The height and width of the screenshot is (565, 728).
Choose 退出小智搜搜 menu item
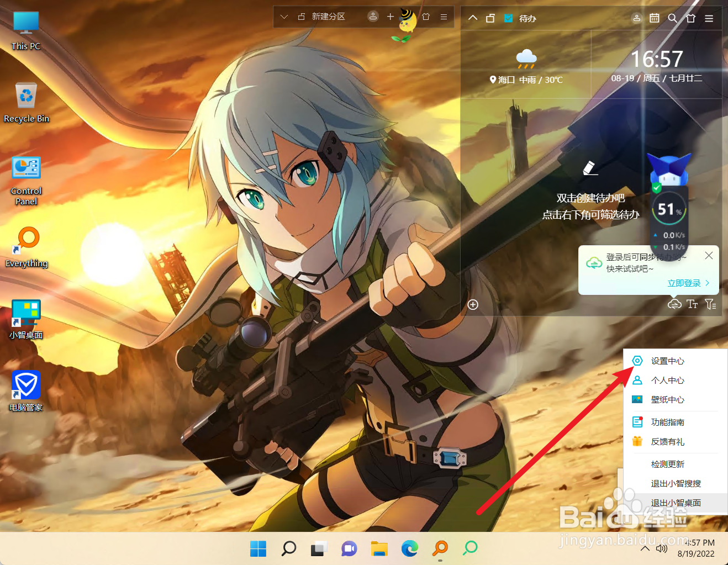pos(675,483)
